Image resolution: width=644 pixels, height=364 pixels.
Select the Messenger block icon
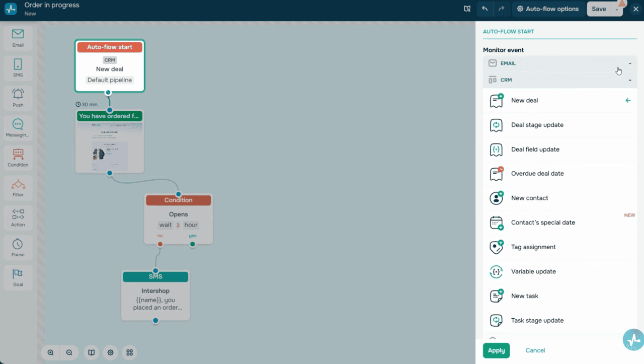[18, 124]
